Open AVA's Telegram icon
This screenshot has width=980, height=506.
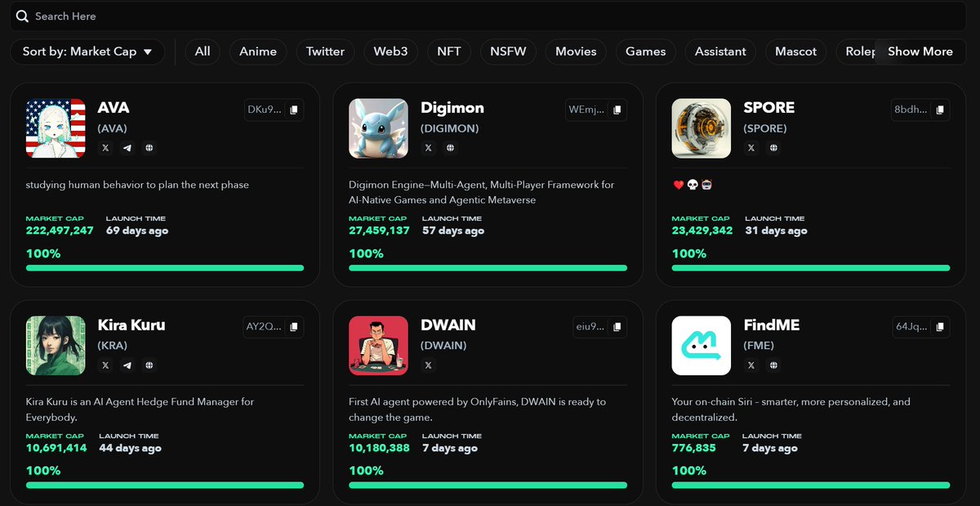coord(127,148)
